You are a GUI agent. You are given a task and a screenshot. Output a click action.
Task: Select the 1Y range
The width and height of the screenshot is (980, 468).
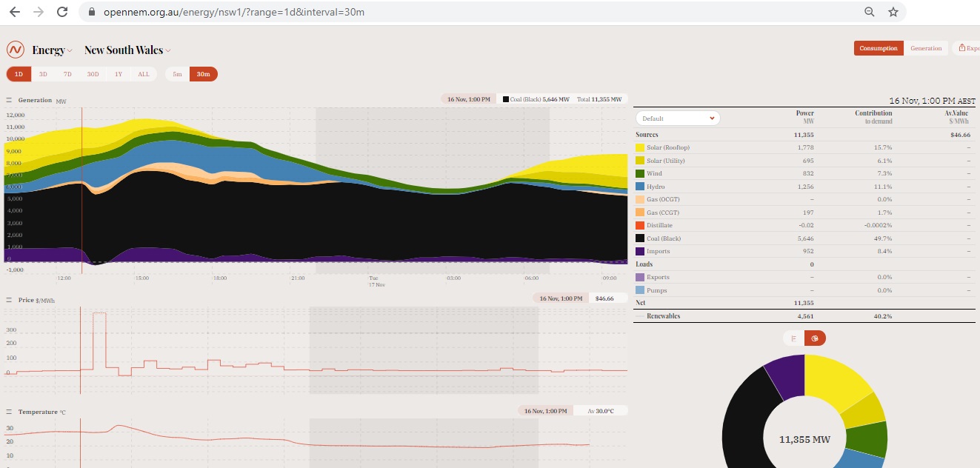coord(119,74)
